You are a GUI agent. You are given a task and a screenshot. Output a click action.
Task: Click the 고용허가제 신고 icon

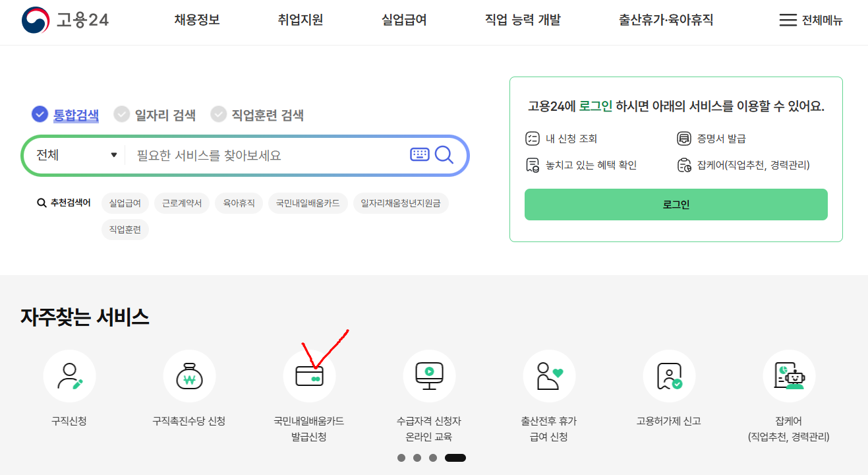point(669,376)
